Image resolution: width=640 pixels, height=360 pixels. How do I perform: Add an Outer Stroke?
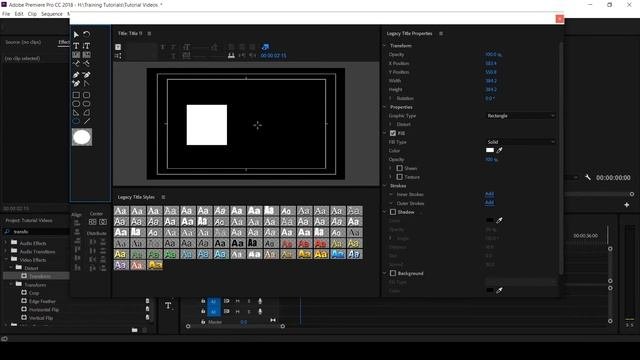click(x=489, y=203)
